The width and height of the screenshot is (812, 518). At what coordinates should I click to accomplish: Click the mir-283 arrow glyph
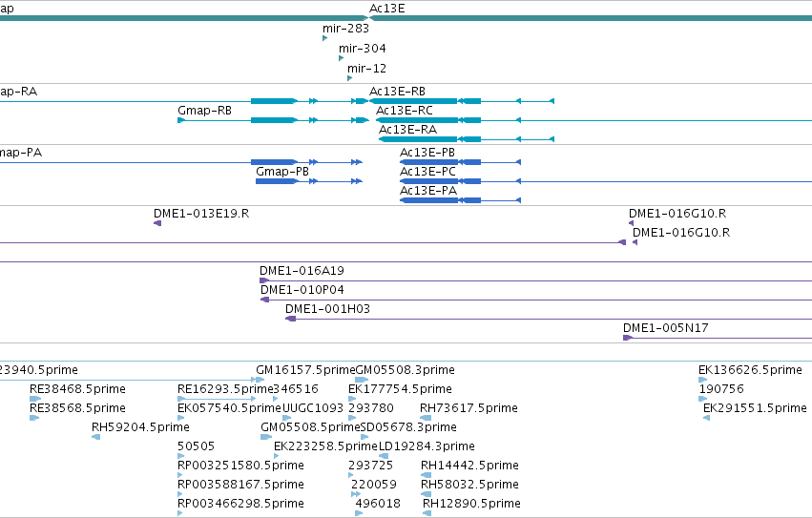(x=324, y=38)
